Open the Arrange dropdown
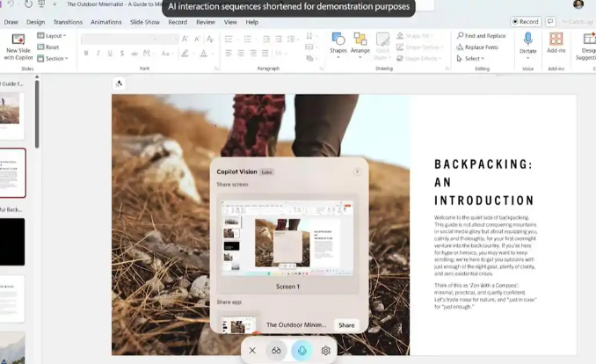 (x=360, y=42)
